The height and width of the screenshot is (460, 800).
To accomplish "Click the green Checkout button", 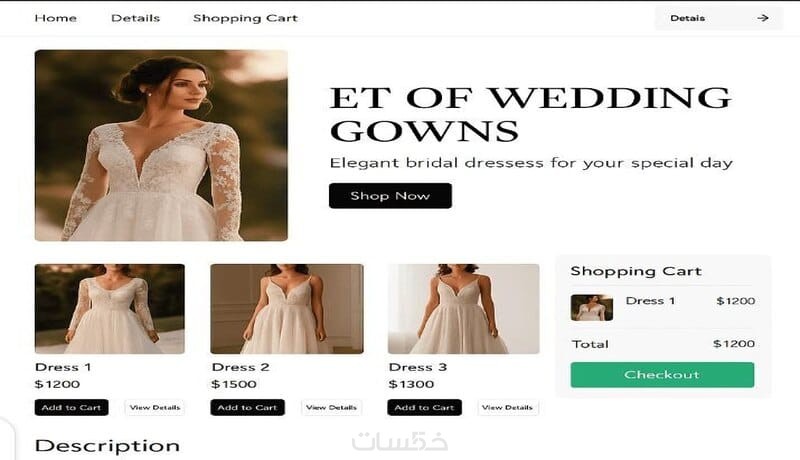I will tap(662, 375).
